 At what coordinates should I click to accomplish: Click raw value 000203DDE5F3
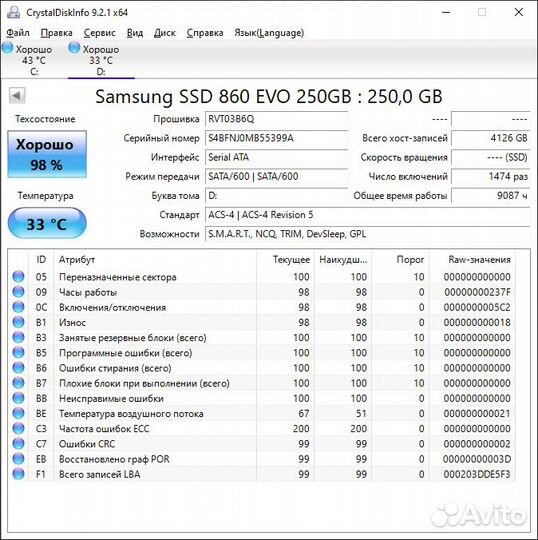477,474
